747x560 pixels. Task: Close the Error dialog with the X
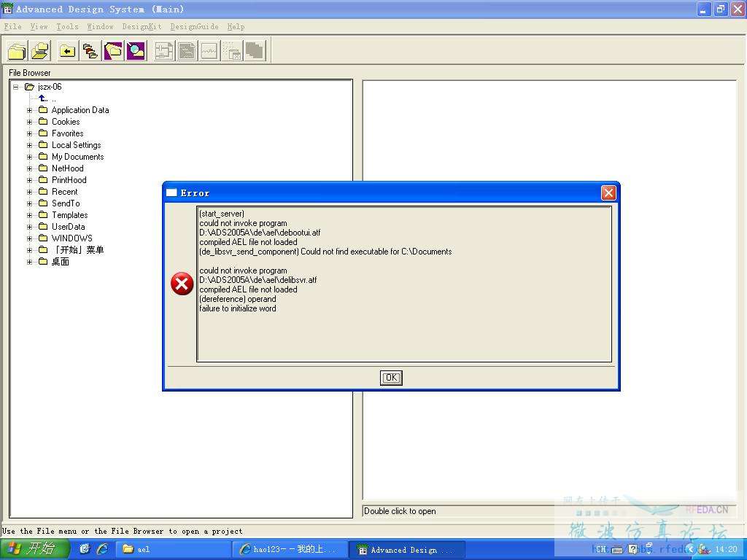point(608,192)
